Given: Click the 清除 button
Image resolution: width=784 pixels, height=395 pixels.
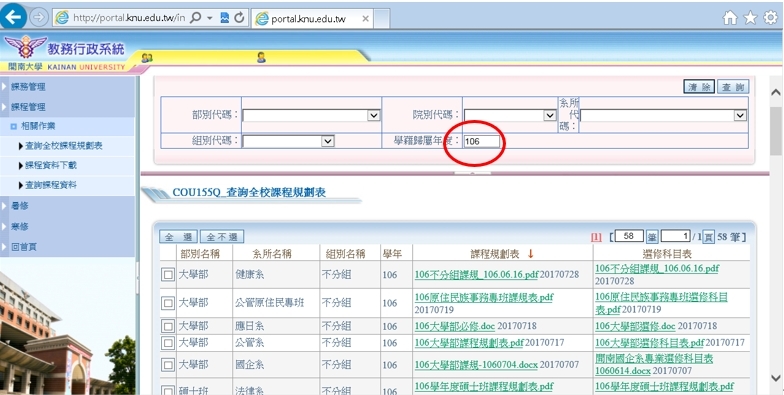Looking at the screenshot, I should pyautogui.click(x=699, y=87).
